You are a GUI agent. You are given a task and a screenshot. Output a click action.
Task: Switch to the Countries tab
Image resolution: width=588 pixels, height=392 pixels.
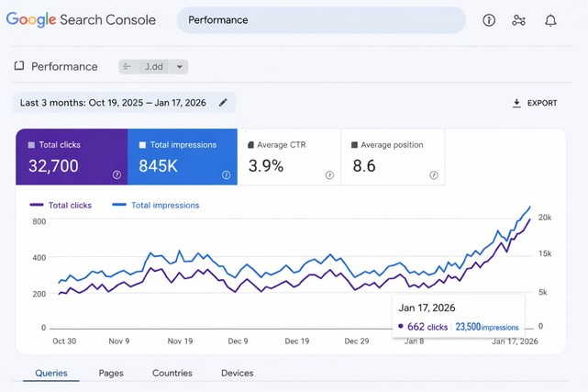[172, 373]
